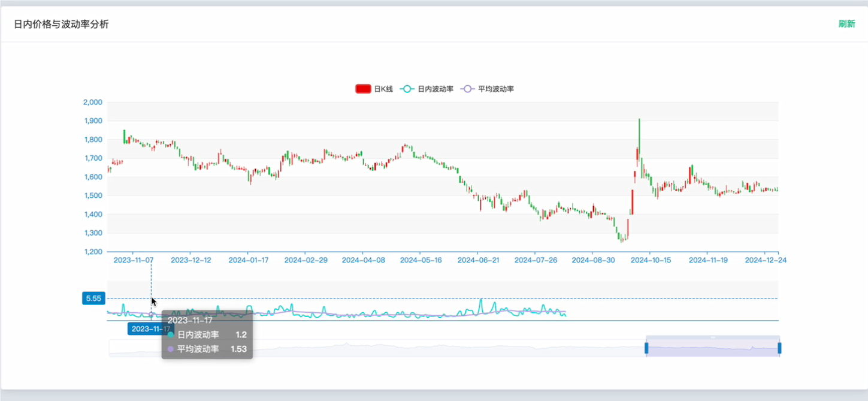Viewport: 868px width, 401px height.
Task: Click x-axis date label 2024-06-21
Action: 478,260
